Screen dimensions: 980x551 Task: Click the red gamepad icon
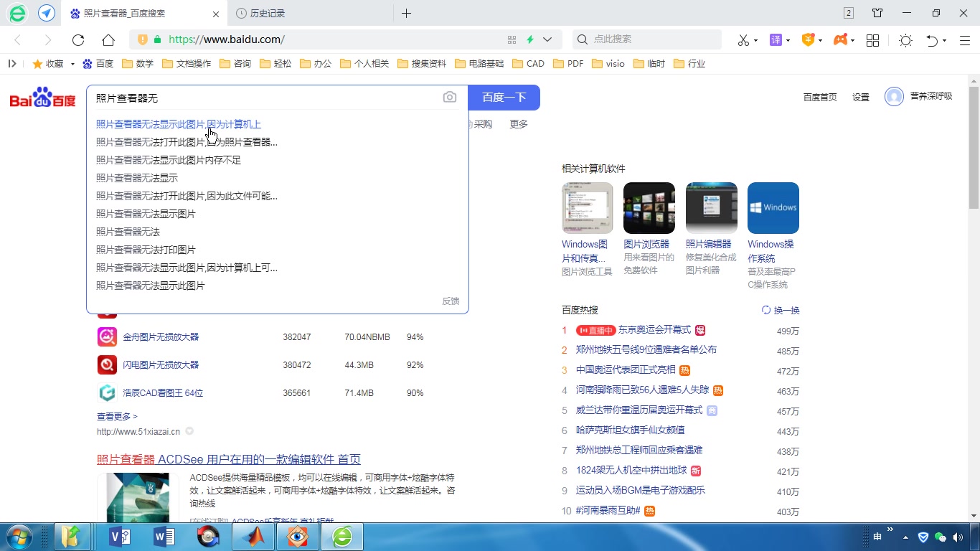[840, 40]
